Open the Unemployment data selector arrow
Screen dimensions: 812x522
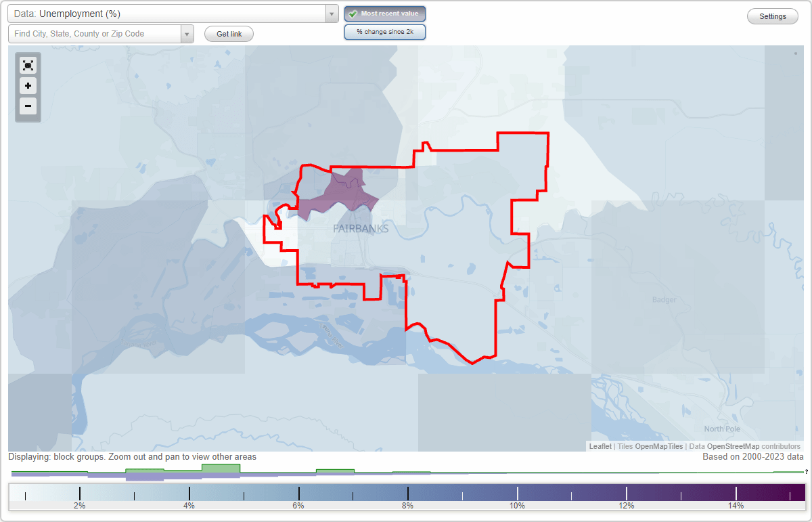click(x=331, y=13)
